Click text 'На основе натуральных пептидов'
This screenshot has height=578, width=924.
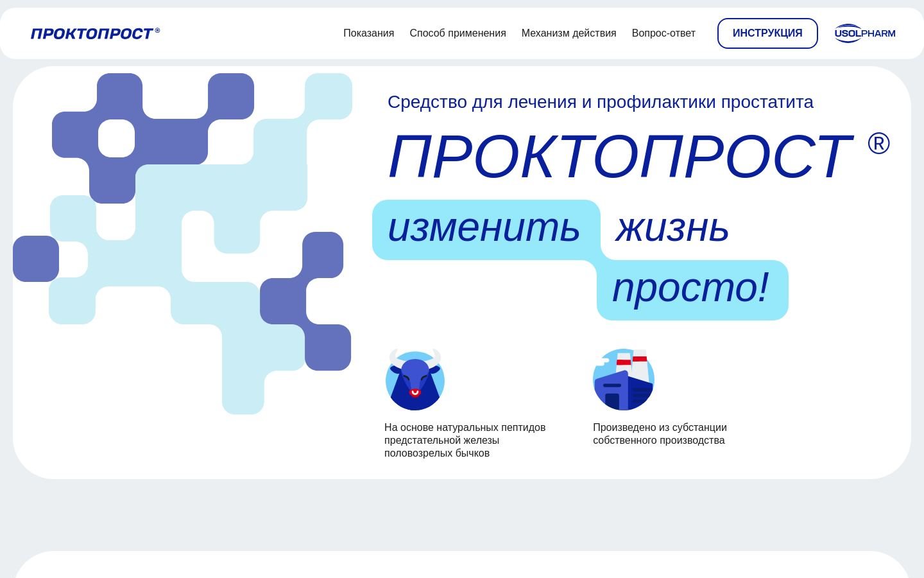(x=465, y=428)
